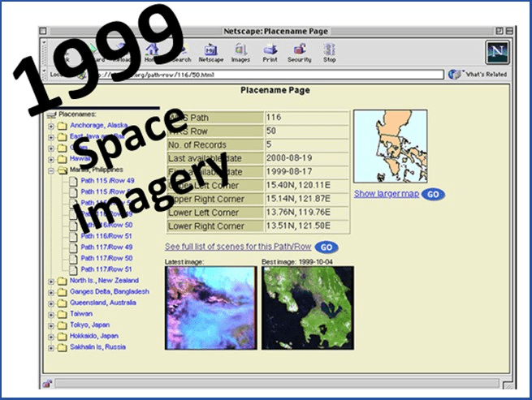Click the Images toolbar icon
This screenshot has height=400, width=532.
[x=241, y=51]
